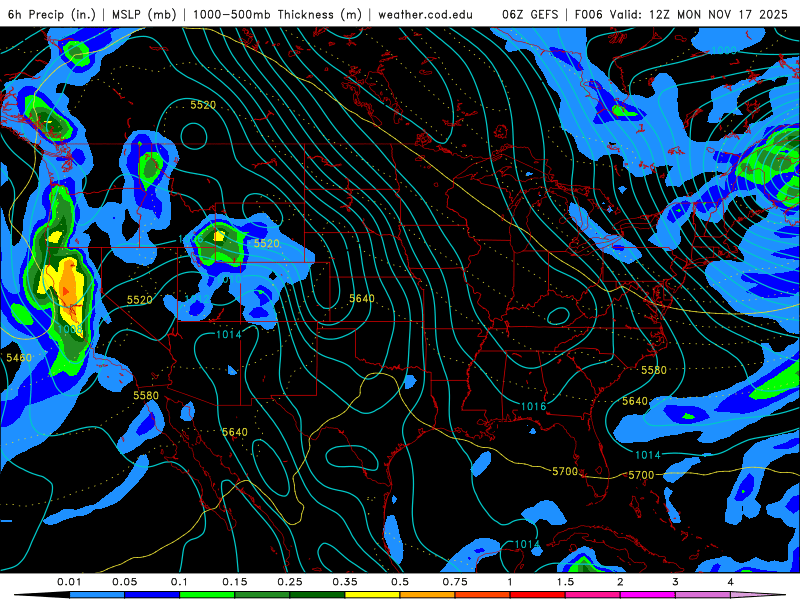Select the 5640 label over northern Mexico
800x600 pixels.
click(235, 432)
